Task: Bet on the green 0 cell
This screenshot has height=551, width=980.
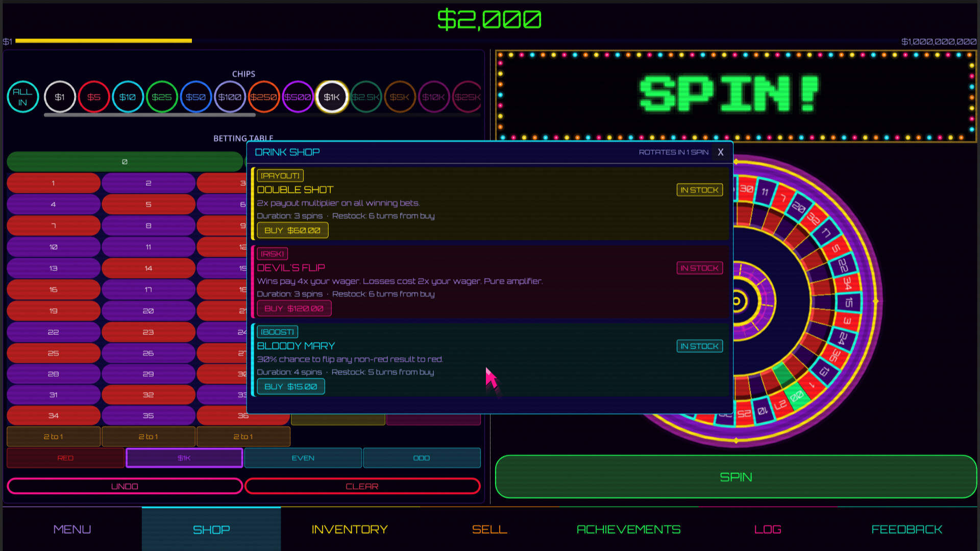Action: 125,162
